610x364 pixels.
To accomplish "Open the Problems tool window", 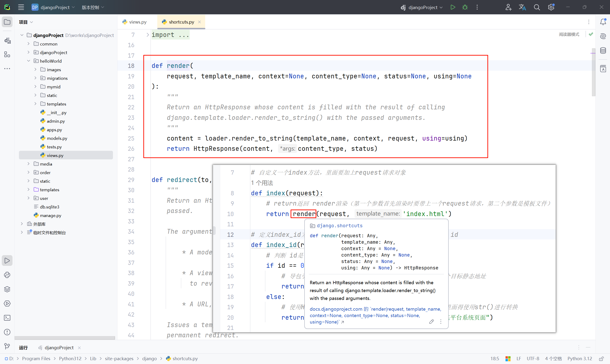I will pyautogui.click(x=7, y=332).
